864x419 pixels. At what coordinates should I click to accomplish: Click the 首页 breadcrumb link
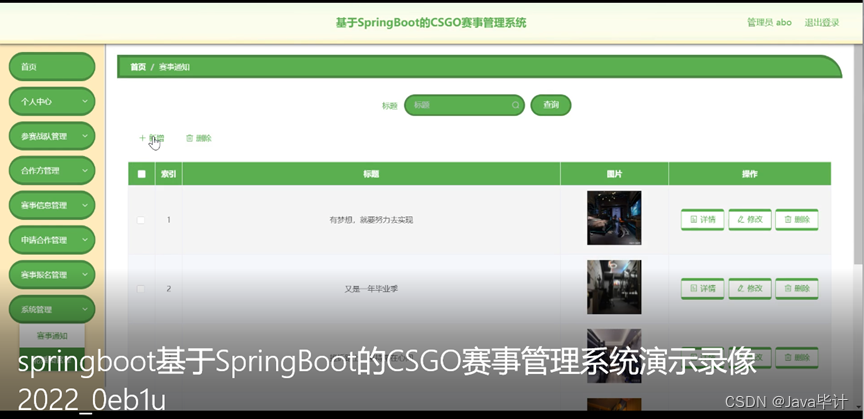[138, 67]
